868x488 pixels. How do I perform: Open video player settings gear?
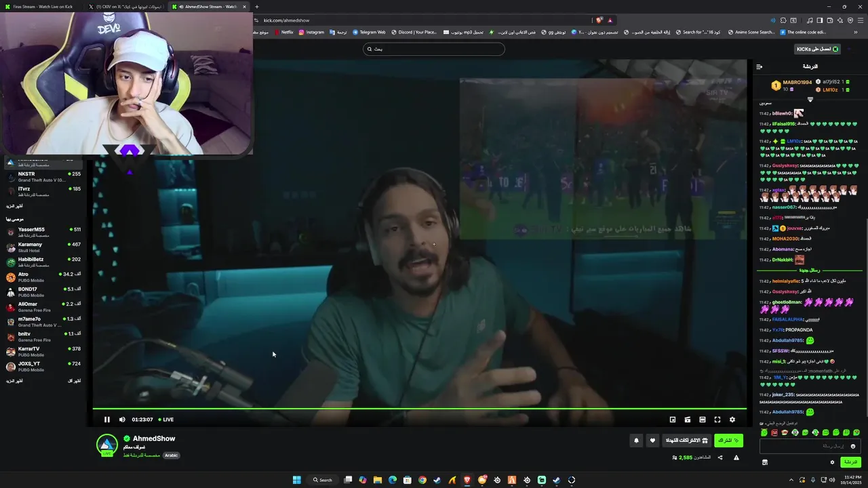[732, 420]
